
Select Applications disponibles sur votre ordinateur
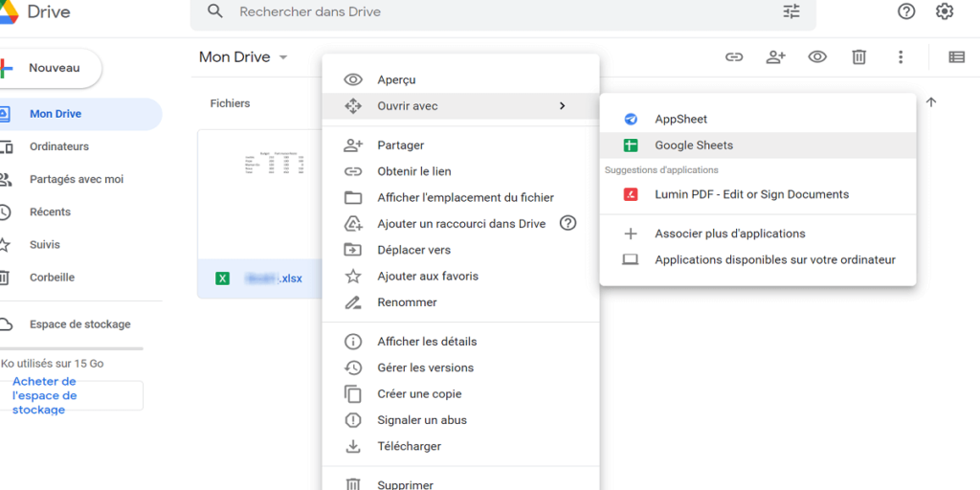758,260
